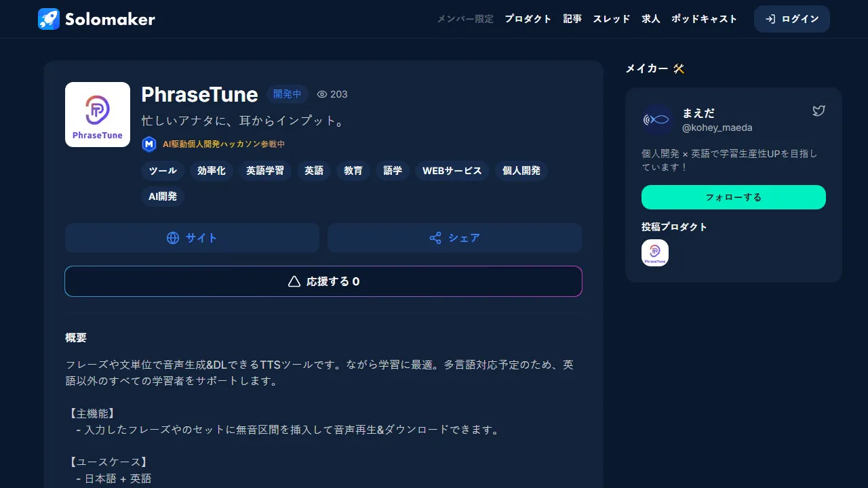The height and width of the screenshot is (488, 868).
Task: Open the ポッドキャスト navigation item
Action: click(x=704, y=19)
